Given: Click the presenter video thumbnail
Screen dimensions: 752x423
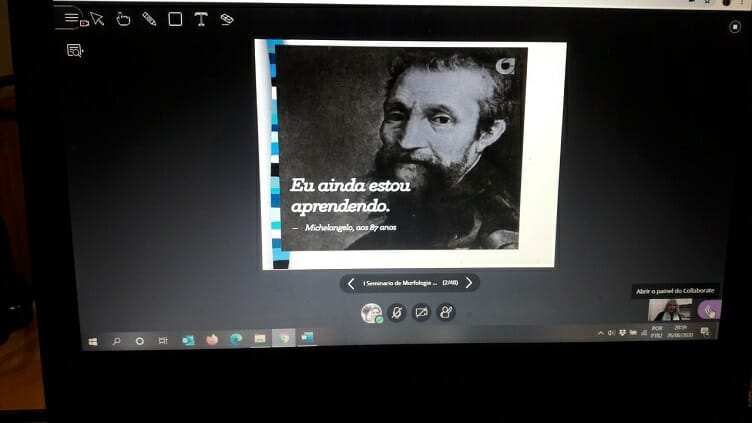Looking at the screenshot, I should click(669, 310).
